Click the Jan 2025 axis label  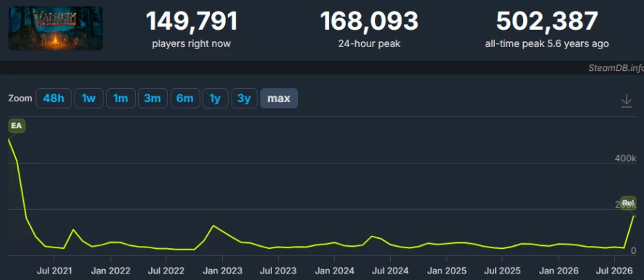[x=447, y=271]
